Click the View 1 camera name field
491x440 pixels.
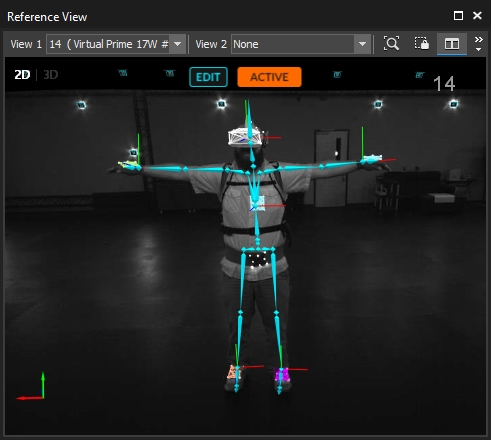tap(108, 44)
